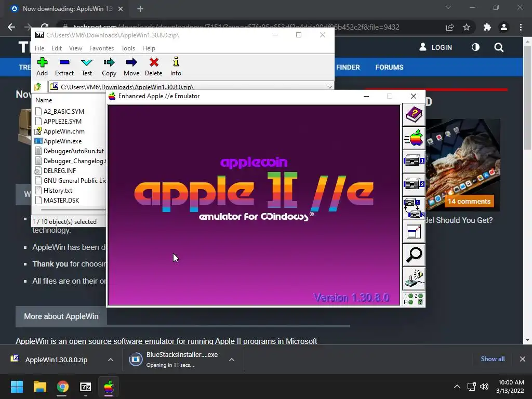This screenshot has height=399, width=532.
Task: Select DebuggerAutoRun.txt file
Action: coord(70,151)
